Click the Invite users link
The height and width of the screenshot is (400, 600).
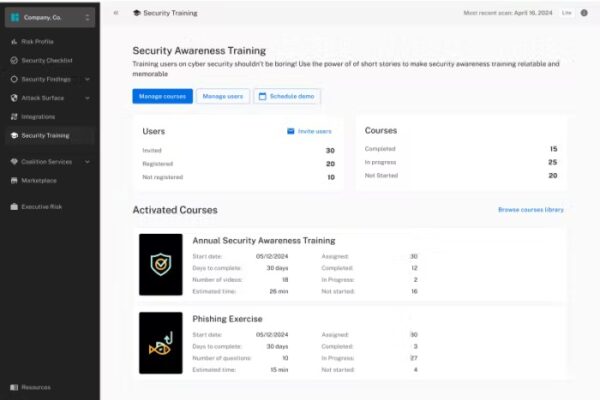[309, 131]
